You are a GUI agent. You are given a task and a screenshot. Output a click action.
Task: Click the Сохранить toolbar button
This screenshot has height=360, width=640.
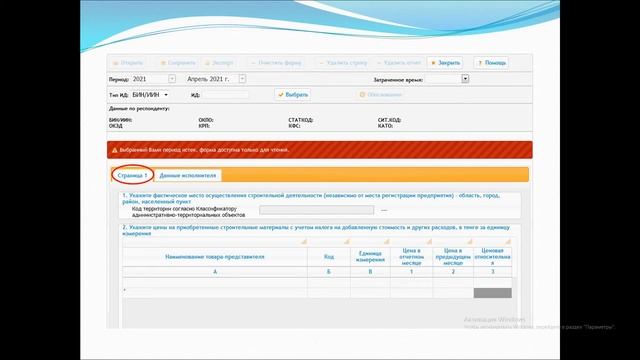pyautogui.click(x=178, y=63)
